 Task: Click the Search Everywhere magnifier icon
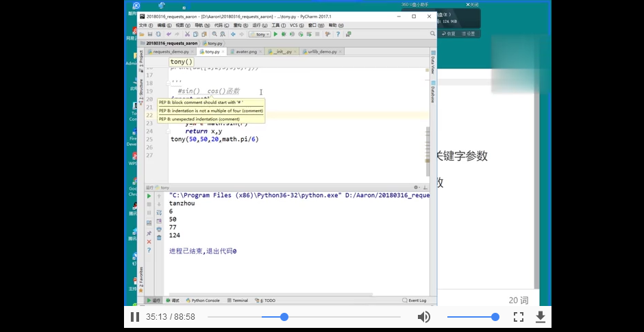432,34
